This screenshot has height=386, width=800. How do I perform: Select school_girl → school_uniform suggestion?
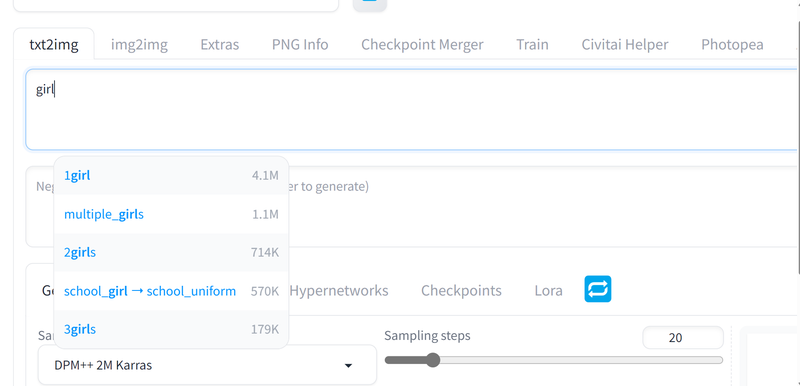click(171, 291)
